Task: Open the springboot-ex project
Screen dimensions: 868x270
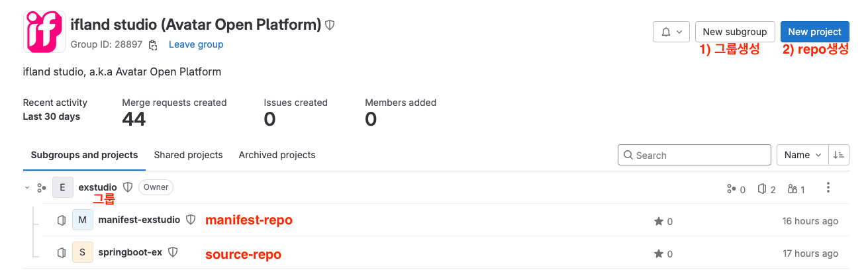Action: [130, 252]
